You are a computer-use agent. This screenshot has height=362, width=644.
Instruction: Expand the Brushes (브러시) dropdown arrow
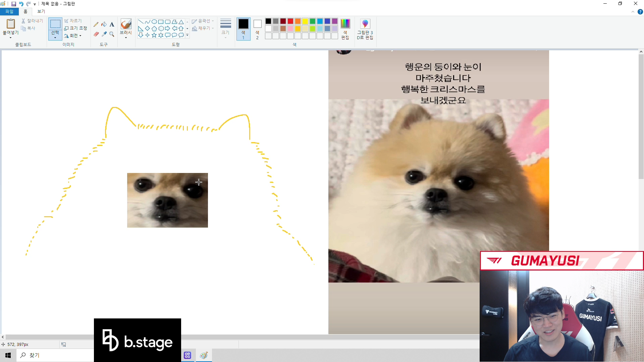(x=126, y=38)
